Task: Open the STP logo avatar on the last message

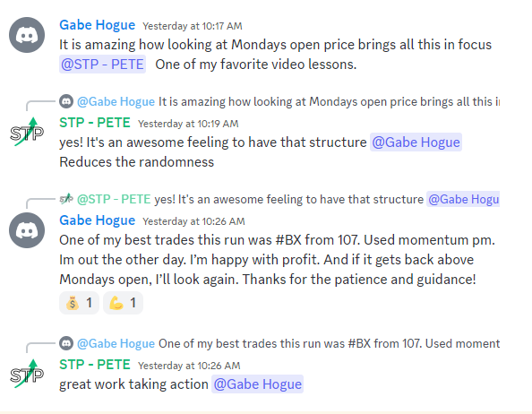Action: tap(27, 374)
